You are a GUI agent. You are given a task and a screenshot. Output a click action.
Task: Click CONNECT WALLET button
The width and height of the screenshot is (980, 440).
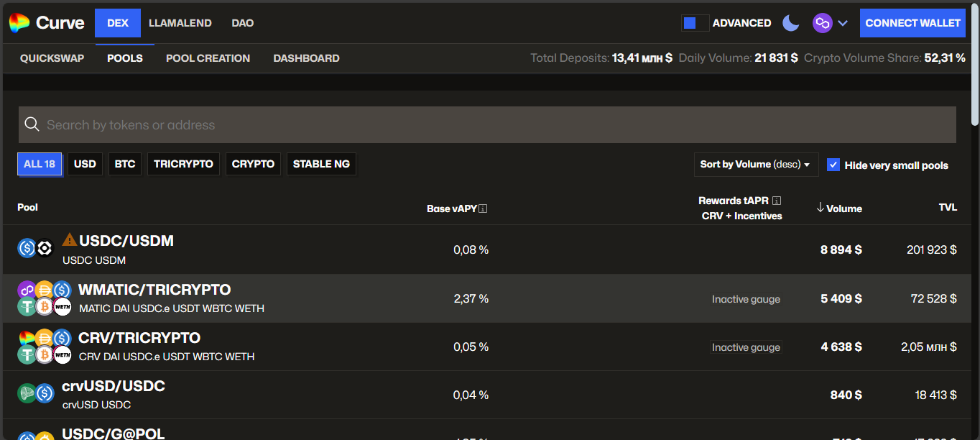pyautogui.click(x=912, y=23)
